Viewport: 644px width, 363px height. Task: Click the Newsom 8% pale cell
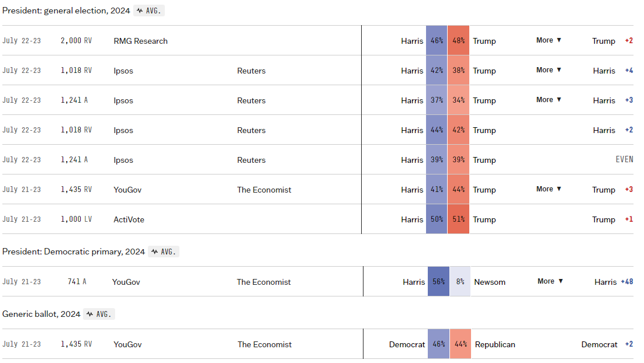[460, 282]
